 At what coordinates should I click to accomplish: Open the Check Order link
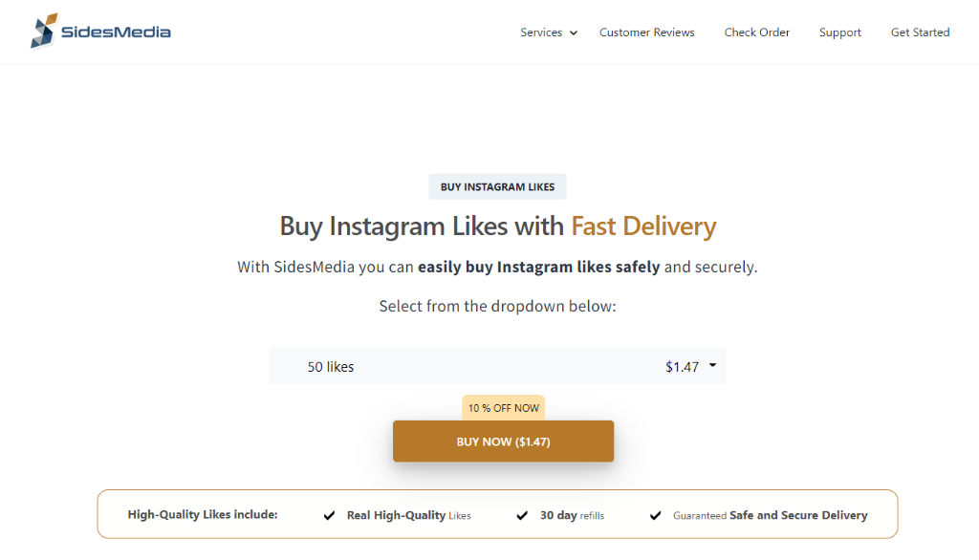click(x=757, y=32)
